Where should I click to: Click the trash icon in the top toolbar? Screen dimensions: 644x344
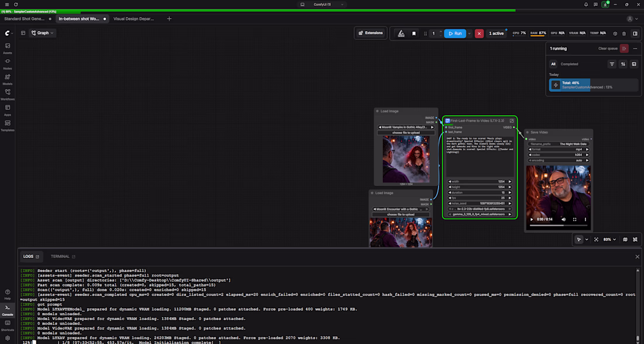[624, 34]
